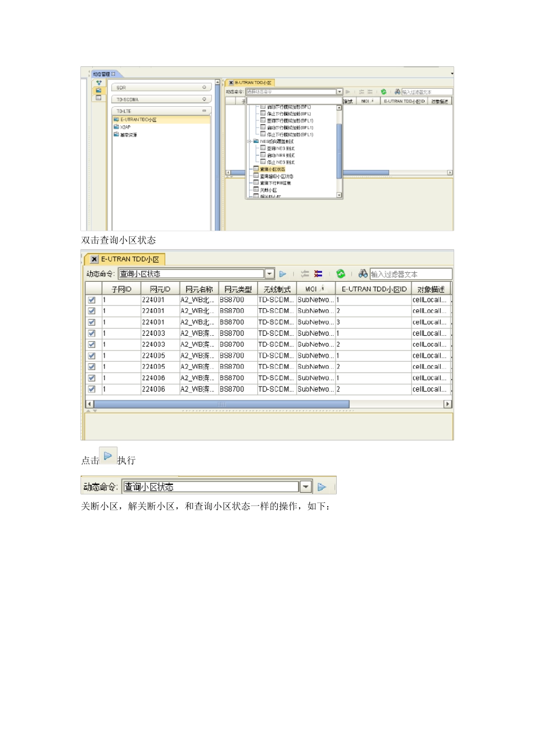
Task: Open the 选择动态命令 dropdown arrow in 动态管理 window
Action: pos(340,92)
